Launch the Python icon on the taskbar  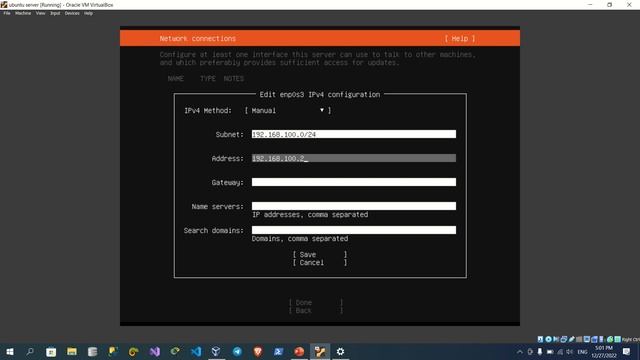pos(113,351)
